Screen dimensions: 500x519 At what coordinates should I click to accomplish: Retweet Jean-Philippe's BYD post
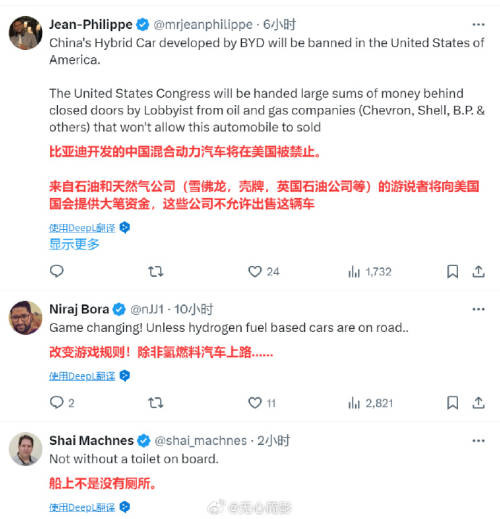156,272
